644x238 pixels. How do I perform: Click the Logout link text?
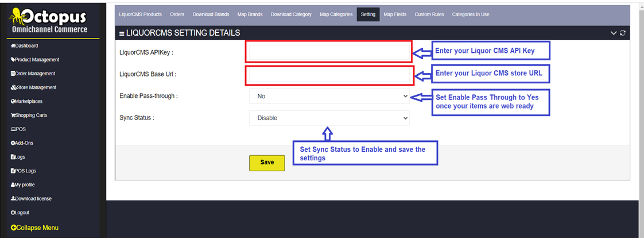pos(22,213)
